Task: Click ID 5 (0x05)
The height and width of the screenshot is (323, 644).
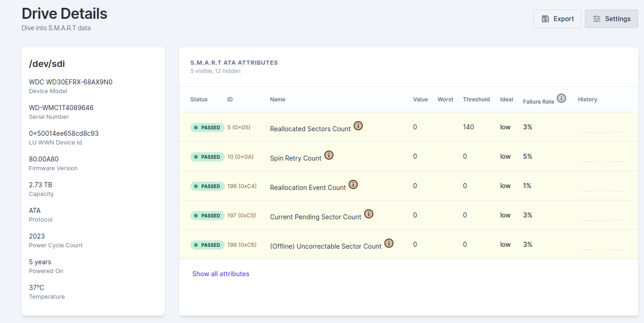Action: pos(239,127)
